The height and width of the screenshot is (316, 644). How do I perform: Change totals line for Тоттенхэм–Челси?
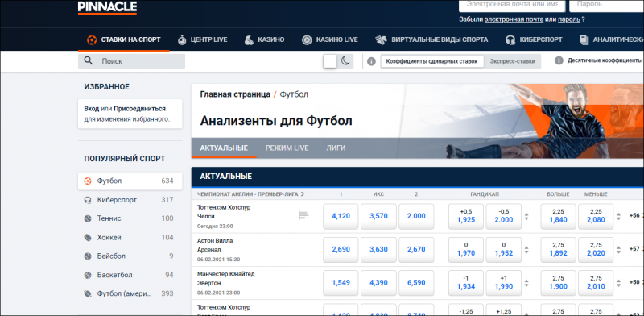(x=618, y=216)
